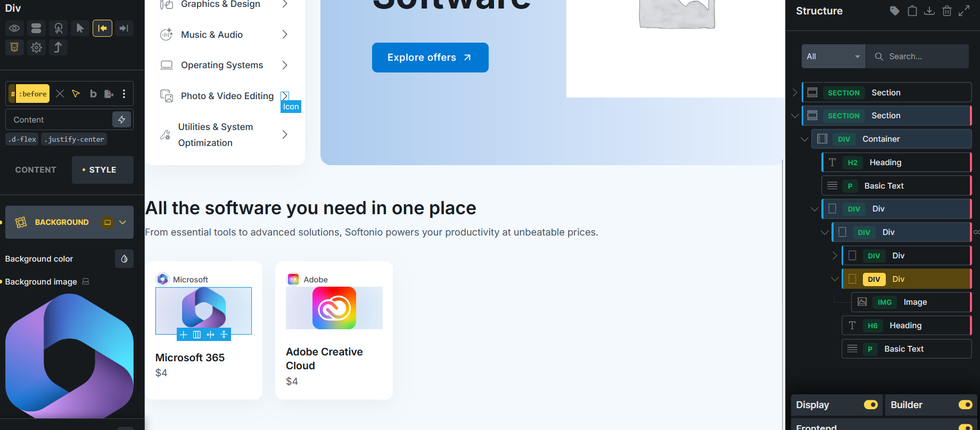Click the Microsoft 365 product title
980x430 pixels.
190,358
